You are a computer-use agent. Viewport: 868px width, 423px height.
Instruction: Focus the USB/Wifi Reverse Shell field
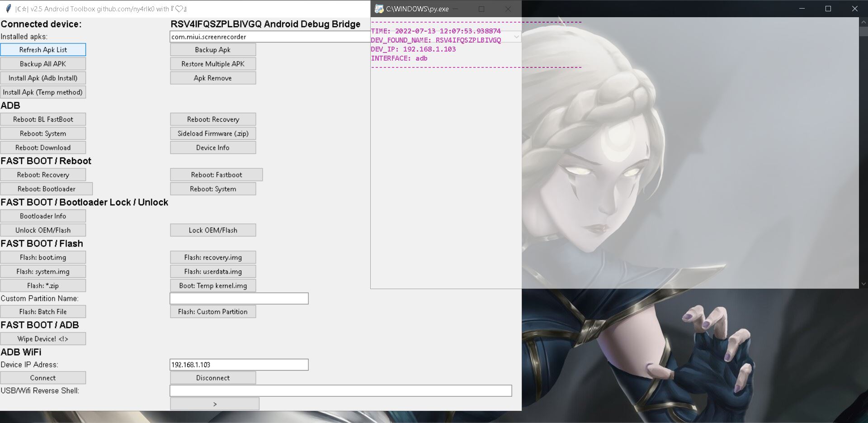point(341,391)
